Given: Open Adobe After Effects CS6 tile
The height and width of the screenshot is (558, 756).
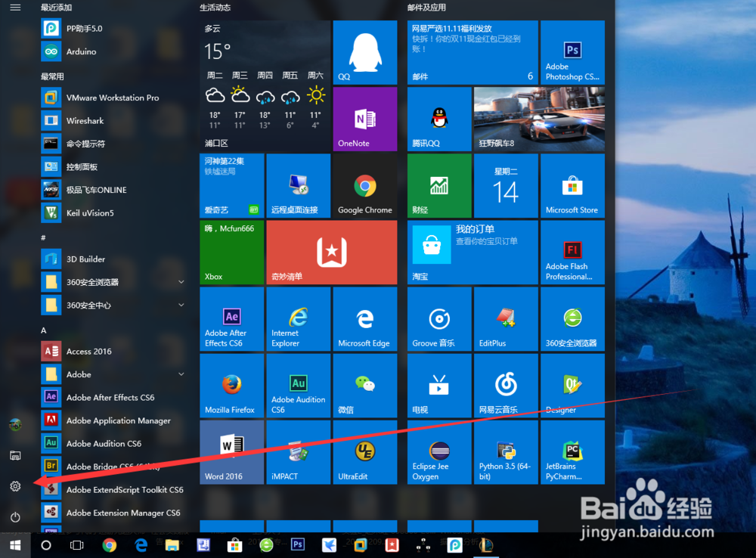Looking at the screenshot, I should point(232,319).
